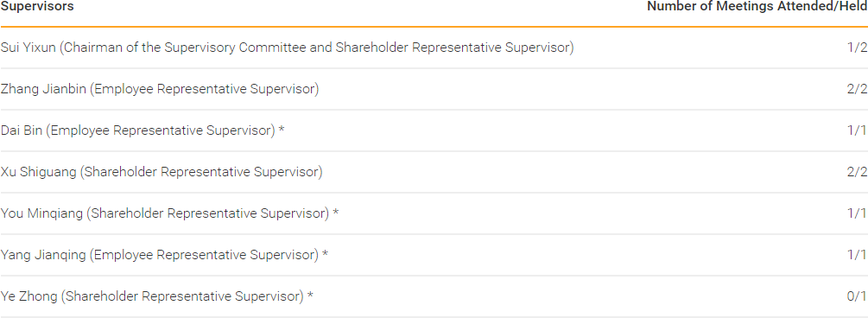Viewport: 868px width, 318px height.
Task: Click the 0/1 value for Ye Zhong
Action: click(x=857, y=297)
